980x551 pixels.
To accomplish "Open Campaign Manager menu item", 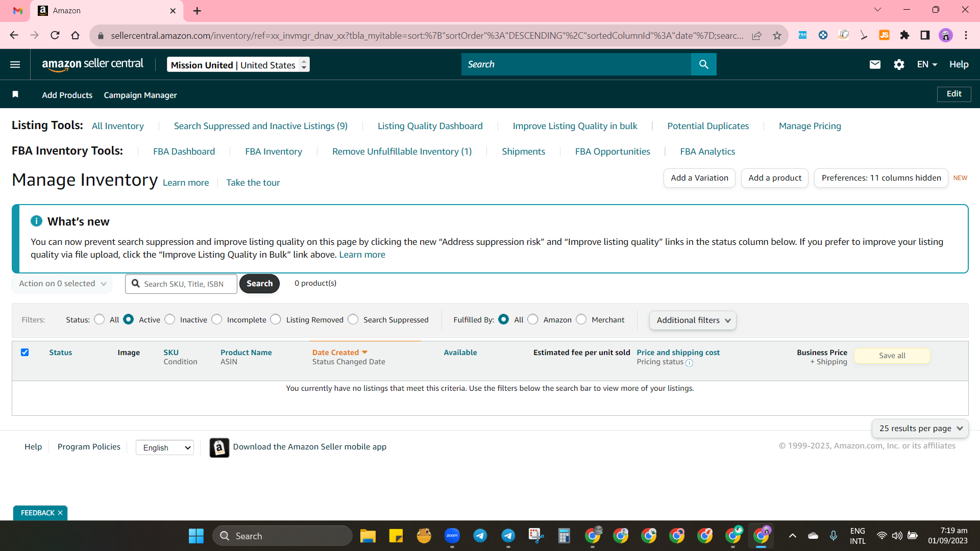I will coord(140,95).
